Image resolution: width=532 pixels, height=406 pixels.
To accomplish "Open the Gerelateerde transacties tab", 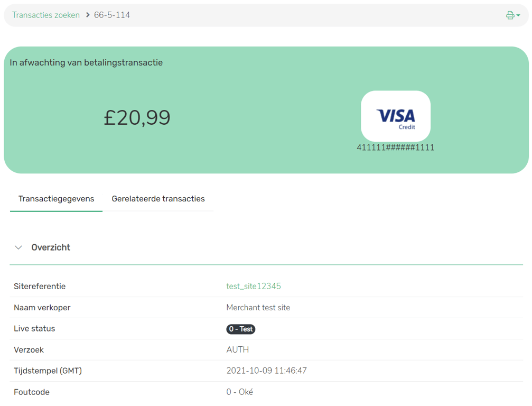I will [158, 199].
